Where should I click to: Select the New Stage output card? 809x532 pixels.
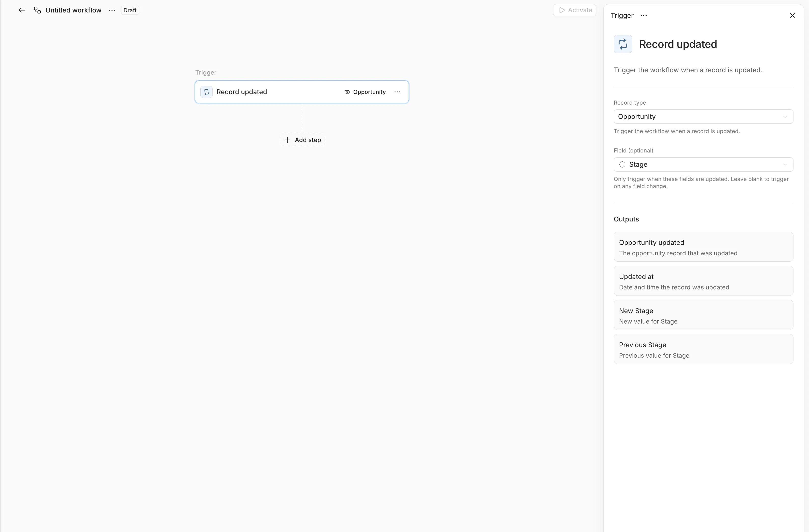click(703, 315)
